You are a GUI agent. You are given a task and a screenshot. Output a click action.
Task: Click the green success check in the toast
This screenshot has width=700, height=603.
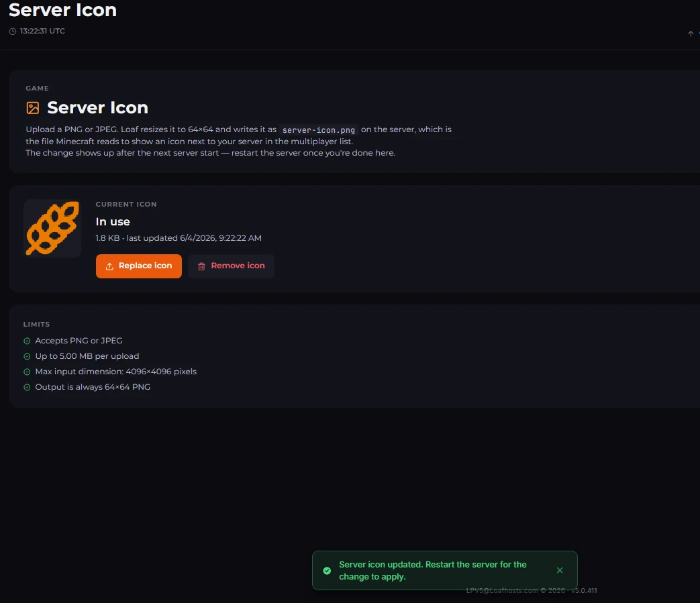(x=327, y=570)
